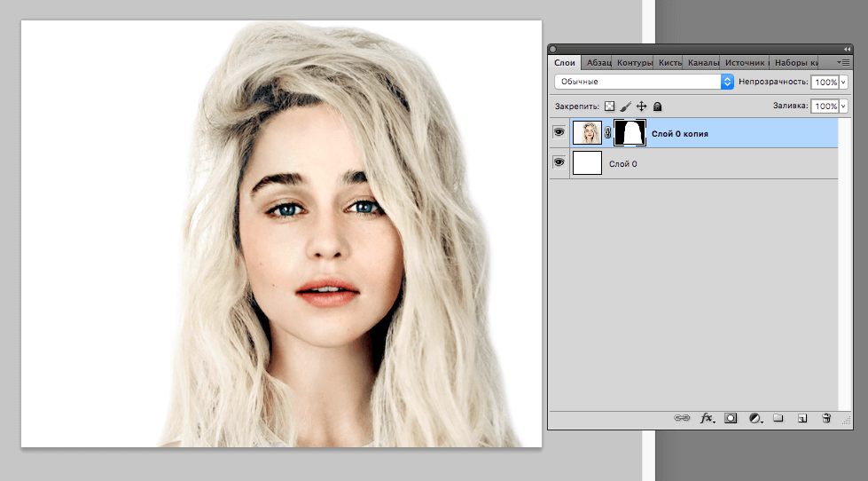Click the chain link between thumbnail and mask

(608, 133)
